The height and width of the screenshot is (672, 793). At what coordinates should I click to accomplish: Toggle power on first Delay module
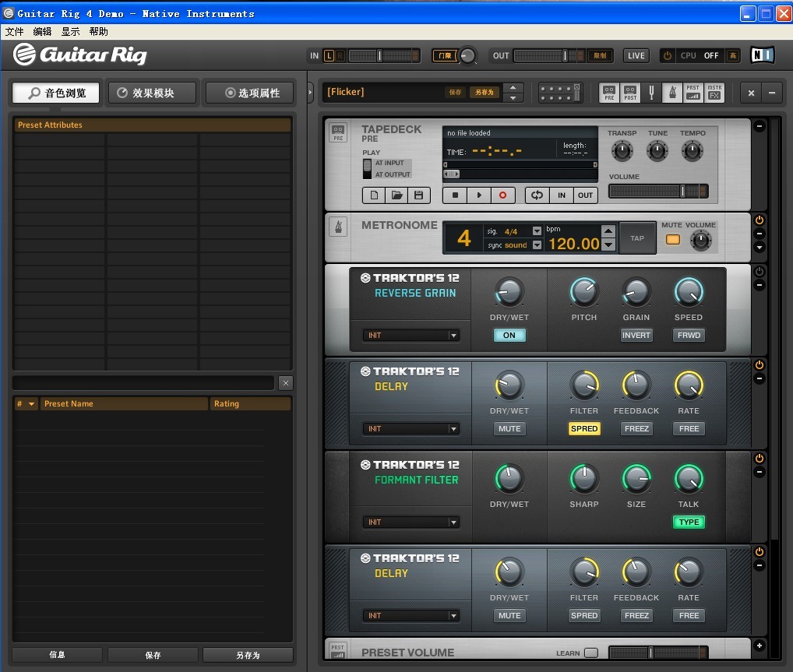click(x=760, y=365)
